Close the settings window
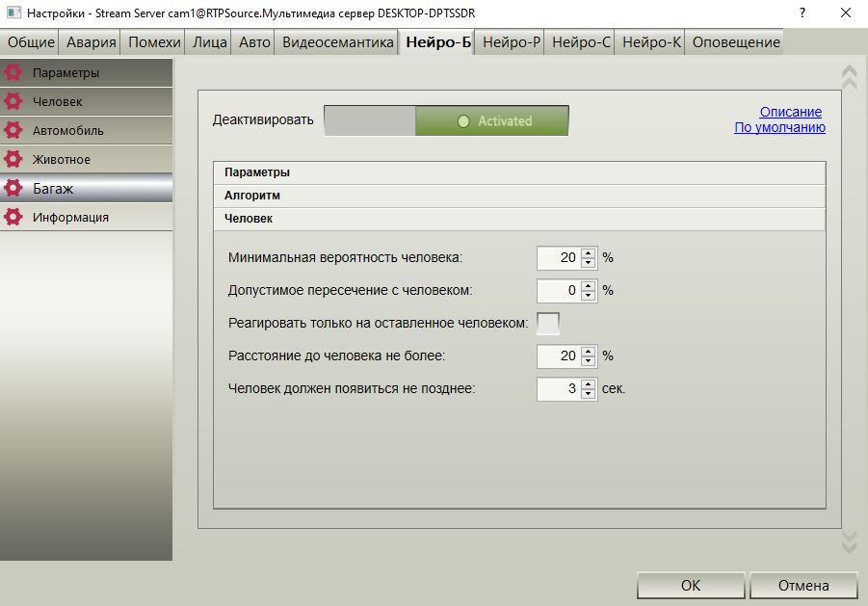Screen dimensions: 868x606 coord(845,13)
